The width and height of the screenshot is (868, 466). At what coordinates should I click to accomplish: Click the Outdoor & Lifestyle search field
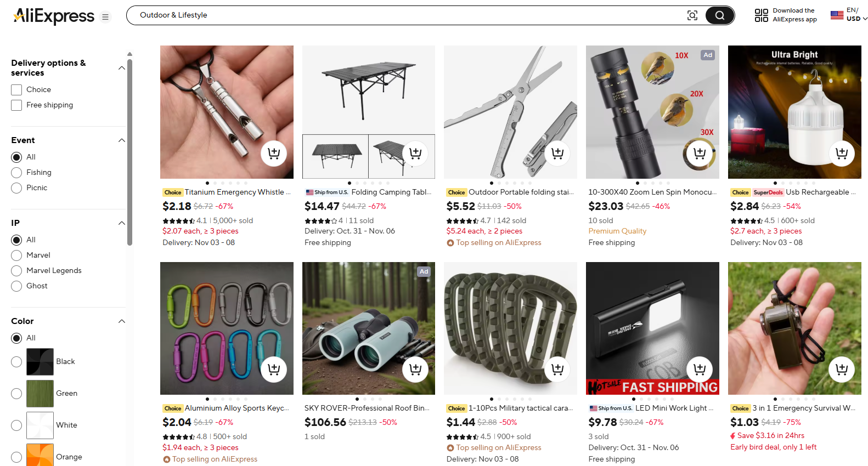pos(406,15)
